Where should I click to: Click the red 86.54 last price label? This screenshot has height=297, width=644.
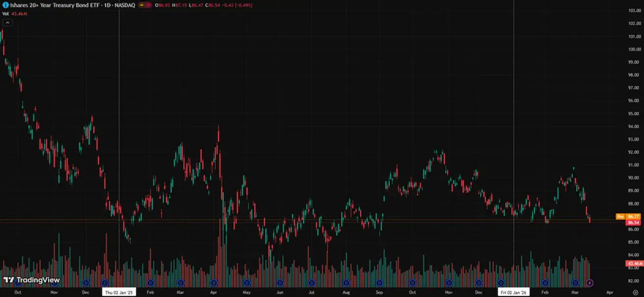(633, 222)
